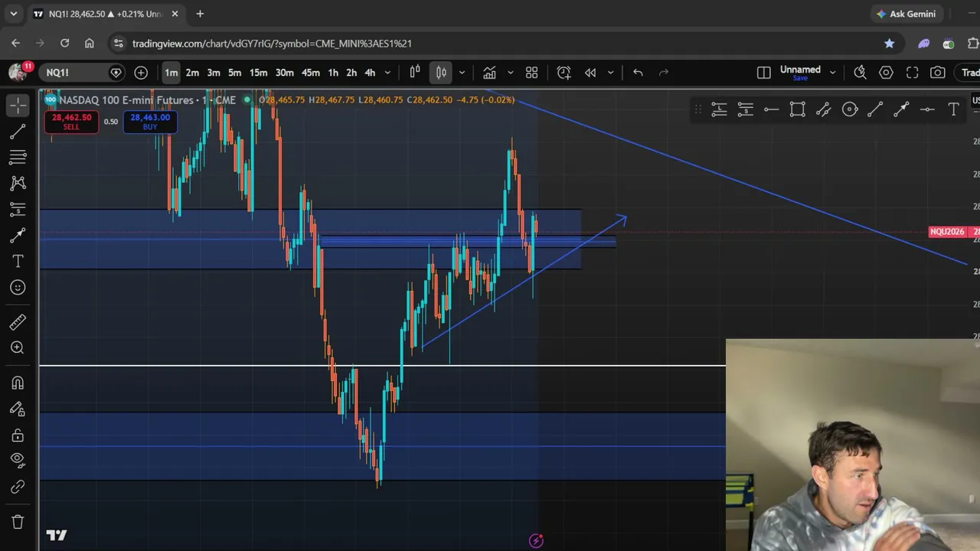The height and width of the screenshot is (551, 980).
Task: Select the 1h timeframe
Action: pyautogui.click(x=333, y=73)
